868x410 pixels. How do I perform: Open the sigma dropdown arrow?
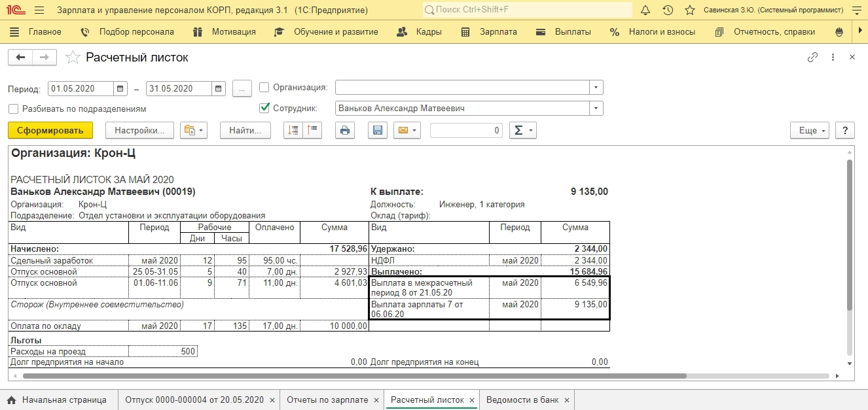click(531, 130)
